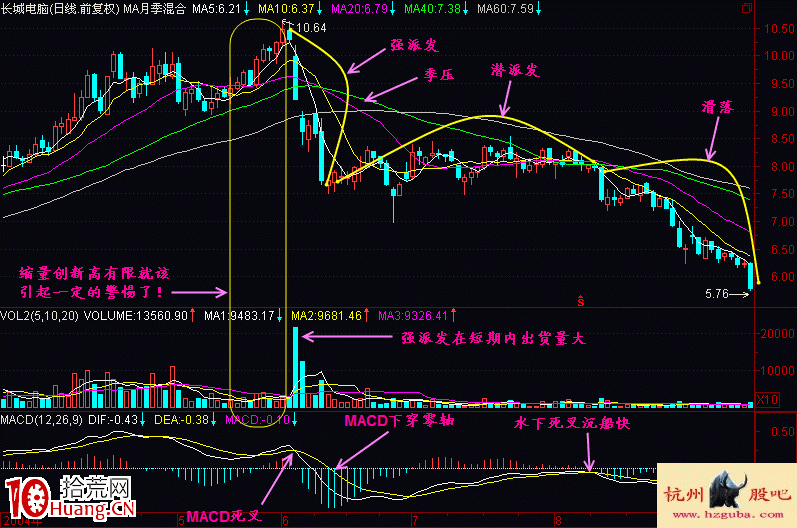Screen dimensions: 797x528
Task: Click the 7.00 price axis label
Action: pos(782,222)
